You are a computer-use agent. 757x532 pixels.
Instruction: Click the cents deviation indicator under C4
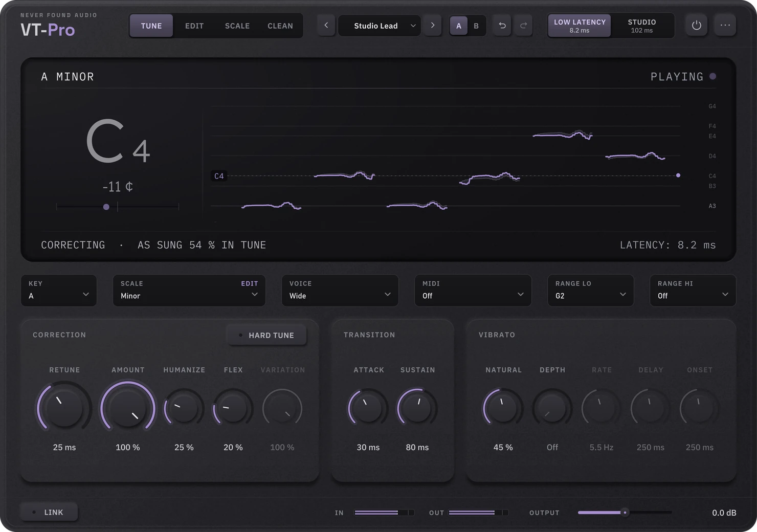pos(106,207)
